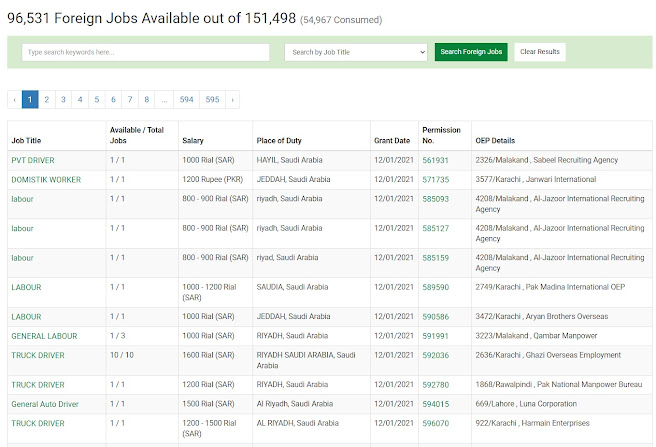Click the Search Foreign Jobs button
Screen dimensions: 656x447
471,52
